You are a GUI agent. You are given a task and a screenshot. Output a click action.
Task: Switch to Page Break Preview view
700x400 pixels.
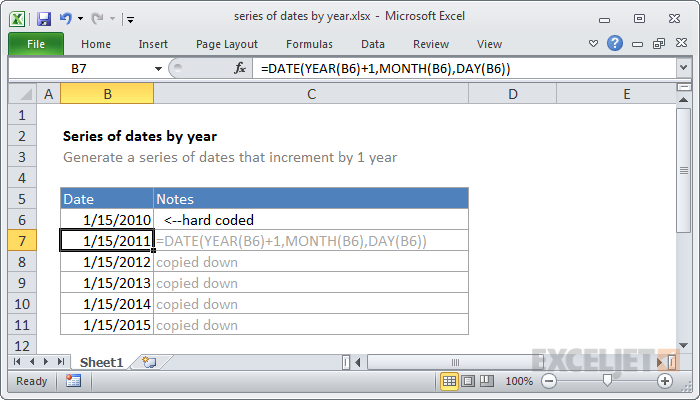pyautogui.click(x=488, y=381)
